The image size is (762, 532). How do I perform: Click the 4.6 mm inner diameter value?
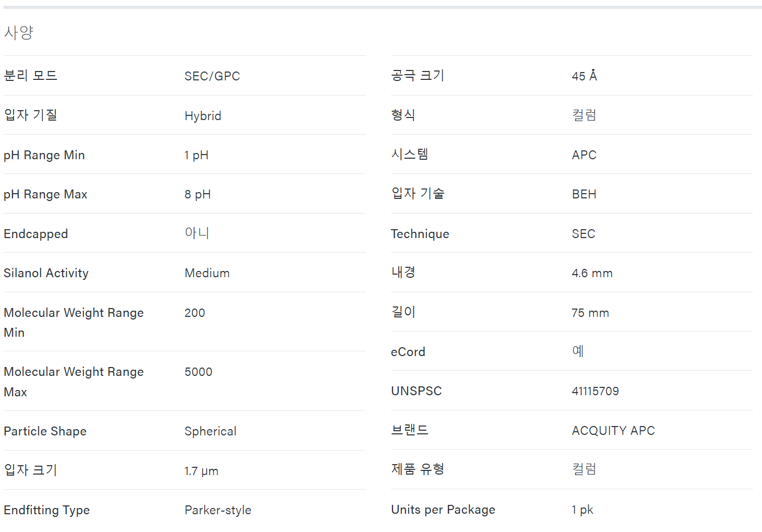[592, 273]
